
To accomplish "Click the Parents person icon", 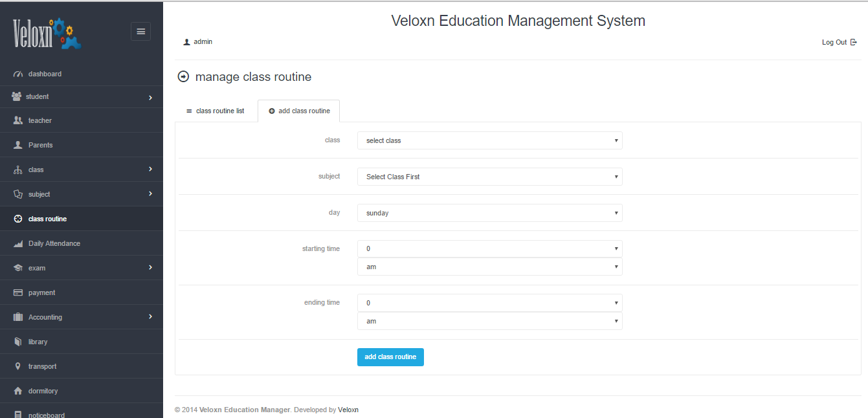I will pos(18,145).
